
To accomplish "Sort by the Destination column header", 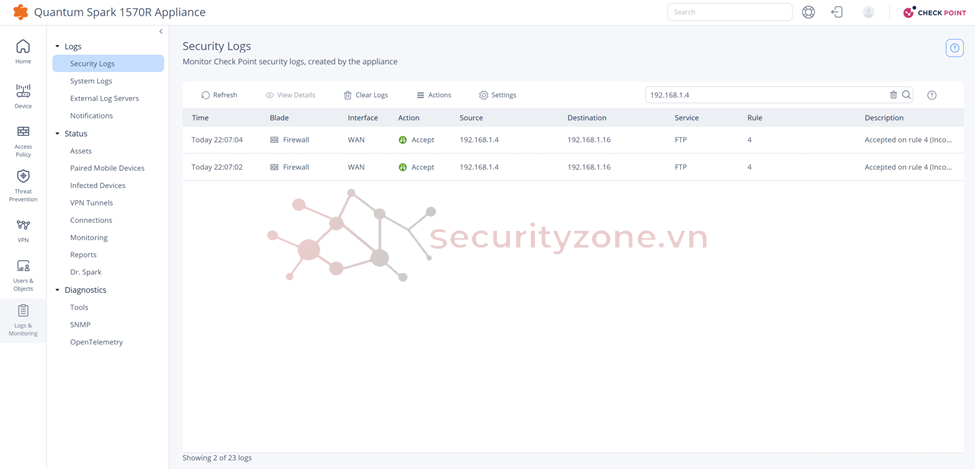I will pyautogui.click(x=587, y=118).
